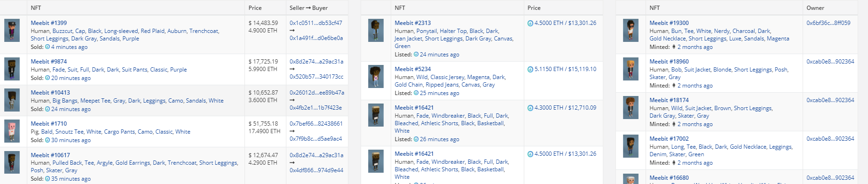
Task: Click the clock icon beside 4 minutes ago
Action: click(x=47, y=47)
